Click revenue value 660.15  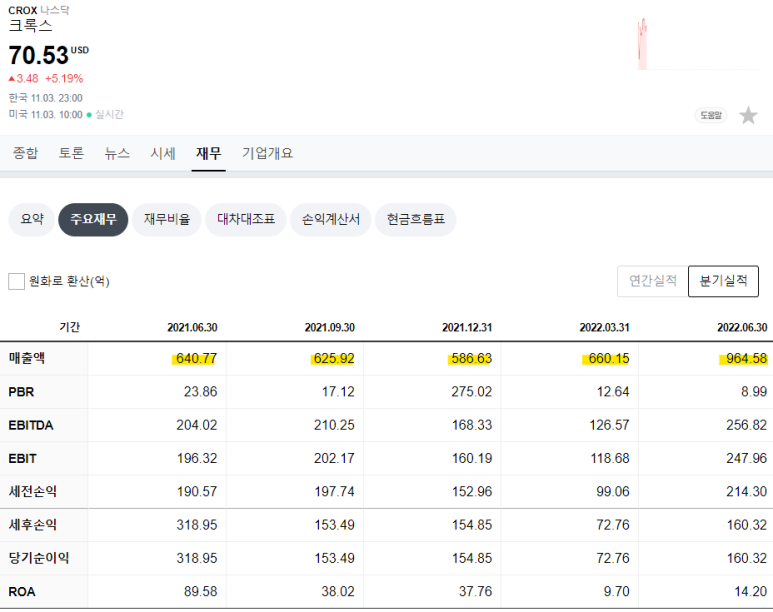(607, 359)
